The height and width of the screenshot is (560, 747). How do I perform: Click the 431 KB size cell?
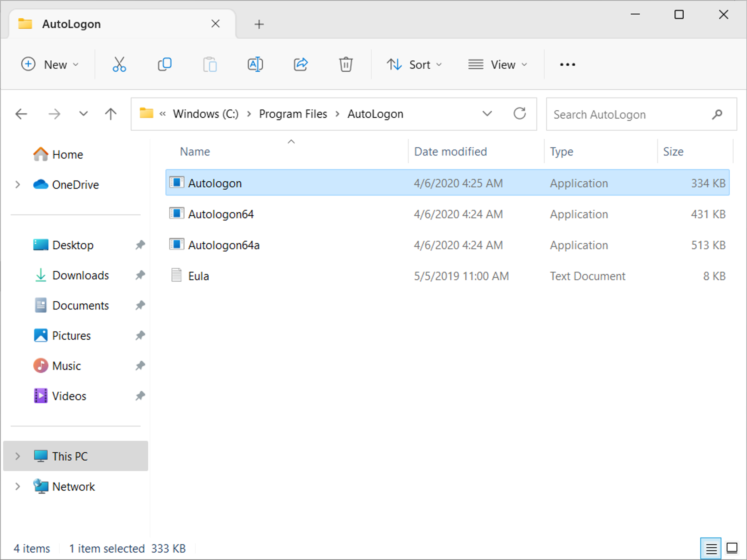708,214
